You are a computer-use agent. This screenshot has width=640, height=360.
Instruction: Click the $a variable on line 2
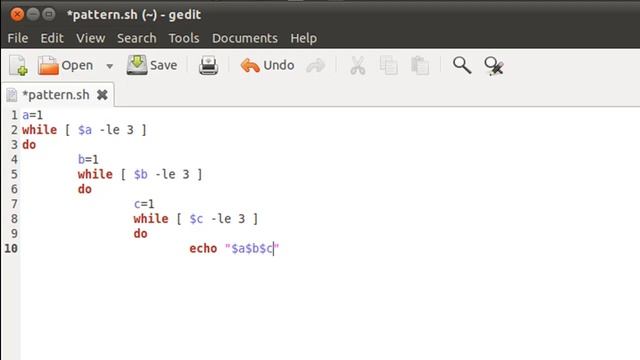(85, 130)
